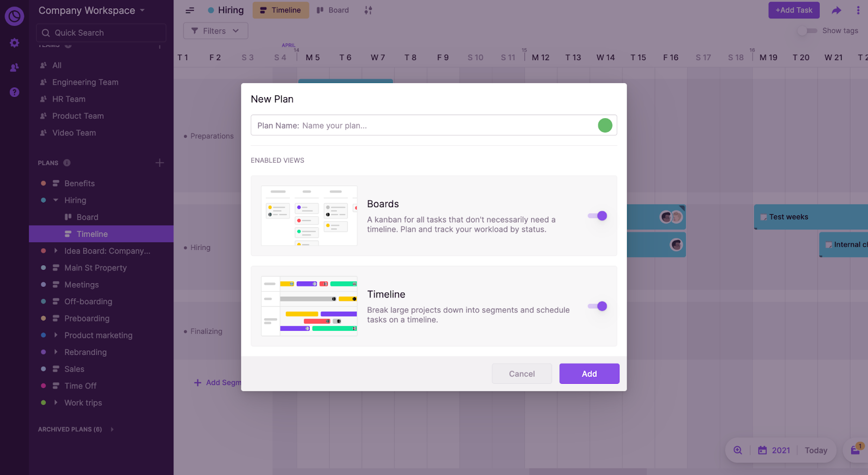Open the Test weeks task bar
Image resolution: width=868 pixels, height=475 pixels.
coord(811,217)
